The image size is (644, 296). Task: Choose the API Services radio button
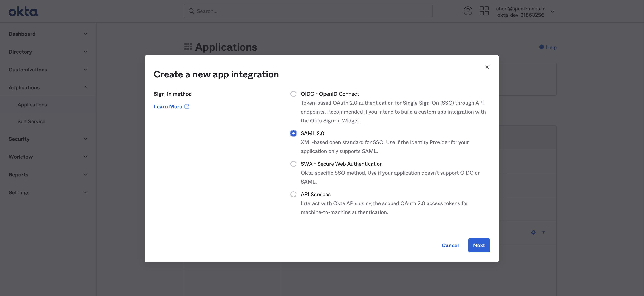pos(293,194)
